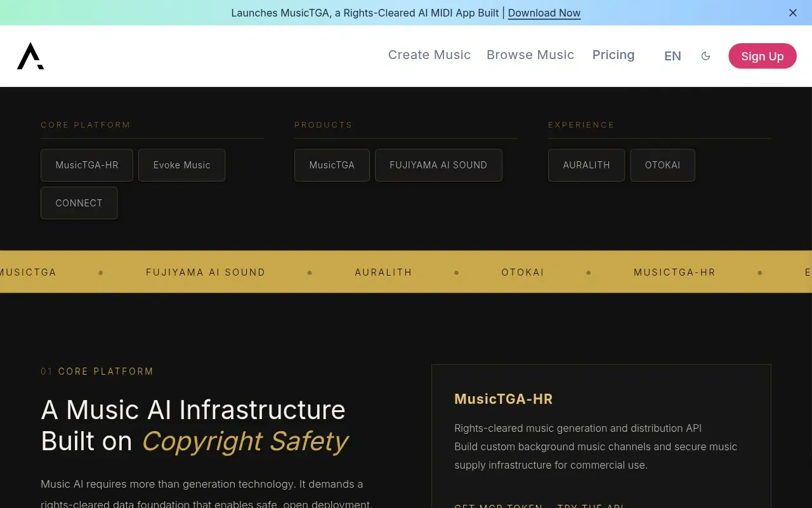Viewport: 812px width, 508px height.
Task: Click FUJIYAMA AI SOUND in the gold ticker
Action: pos(206,272)
